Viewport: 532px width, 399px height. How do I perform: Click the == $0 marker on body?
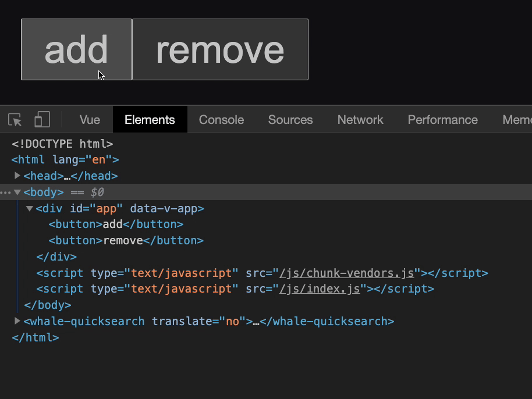87,192
